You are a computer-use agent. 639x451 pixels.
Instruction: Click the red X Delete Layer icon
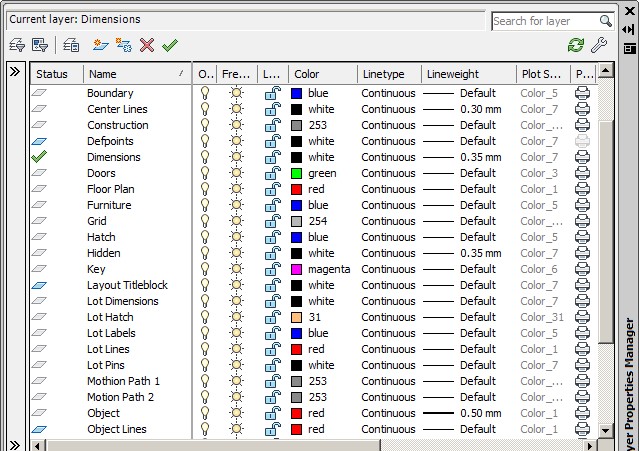(147, 45)
